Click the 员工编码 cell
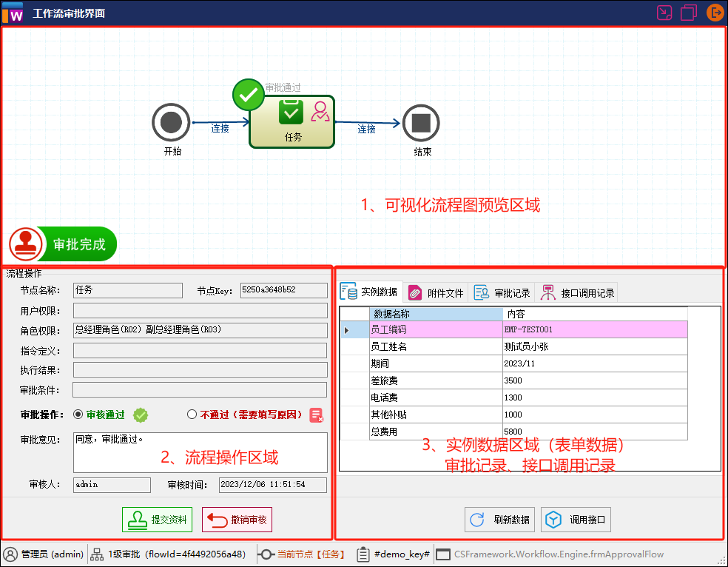The height and width of the screenshot is (567, 728). (x=436, y=329)
